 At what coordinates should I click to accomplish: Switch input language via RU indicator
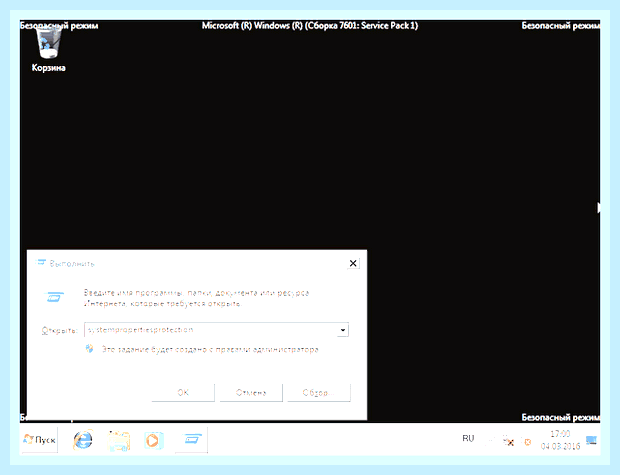(x=468, y=438)
